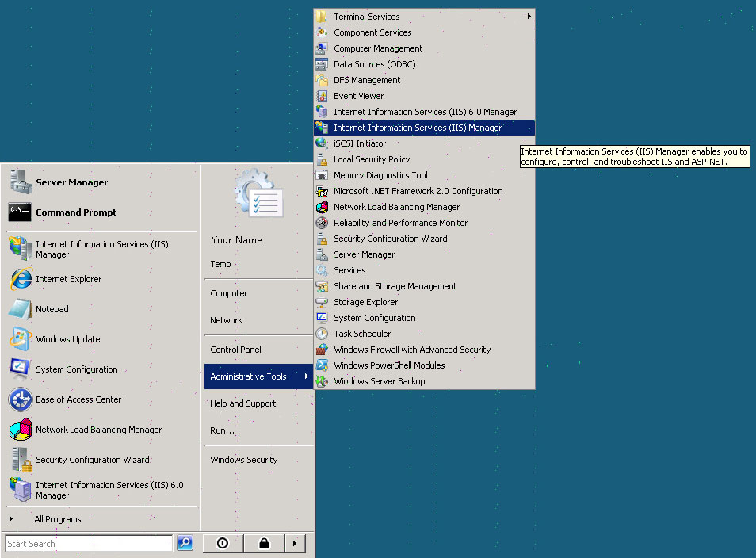This screenshot has height=558, width=756.
Task: Open Security Configuration Wizard in submenu
Action: pos(424,239)
